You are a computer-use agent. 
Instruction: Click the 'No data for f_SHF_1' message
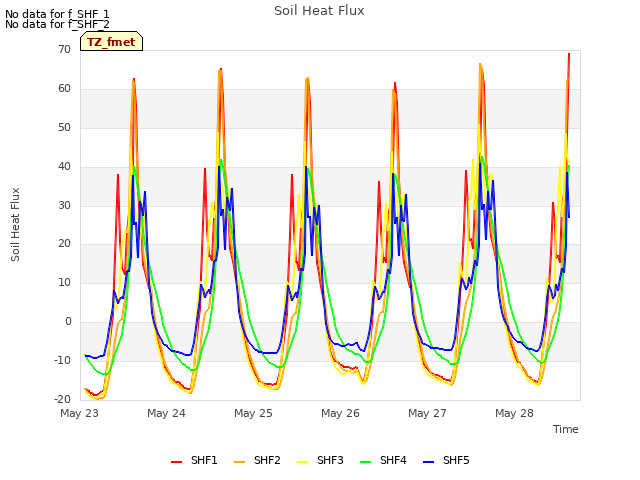57,14
